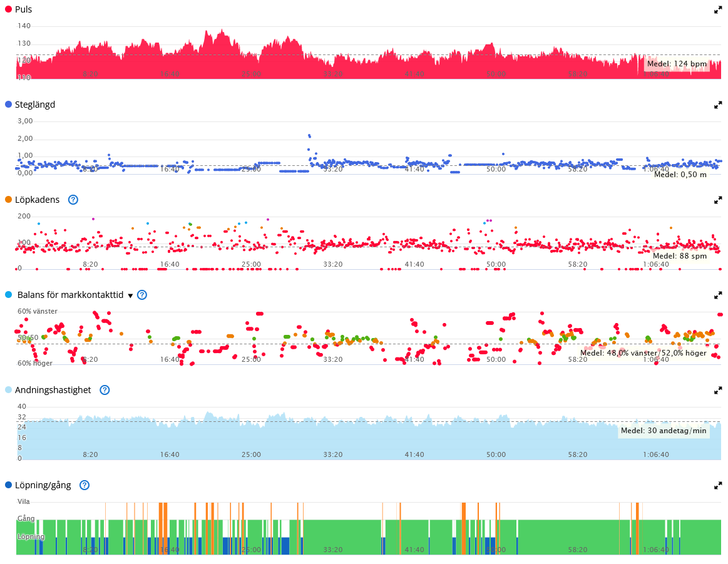Click the dark blue Löpning/gång legend dot

pyautogui.click(x=8, y=485)
